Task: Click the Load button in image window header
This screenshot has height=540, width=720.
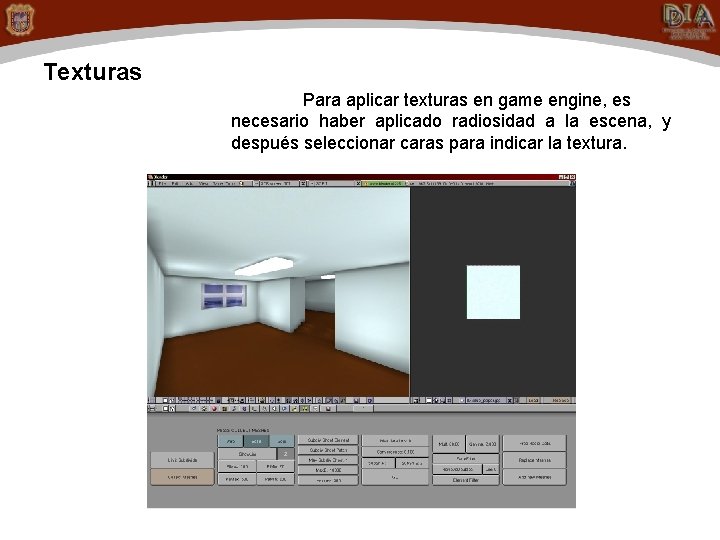Action: [x=533, y=400]
